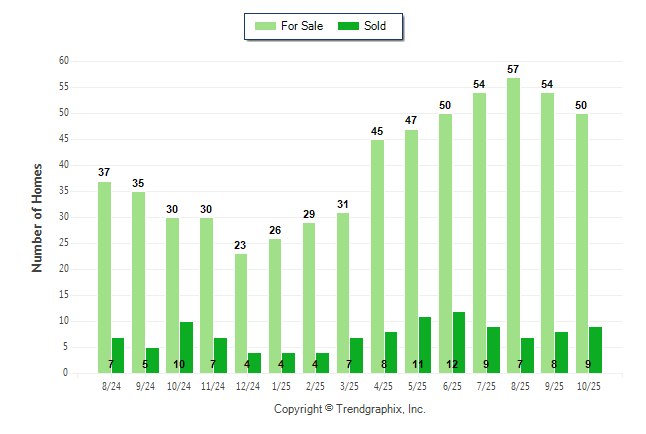Click the 57 data label above 8/25
Screen dimensions: 646x434
pyautogui.click(x=513, y=70)
